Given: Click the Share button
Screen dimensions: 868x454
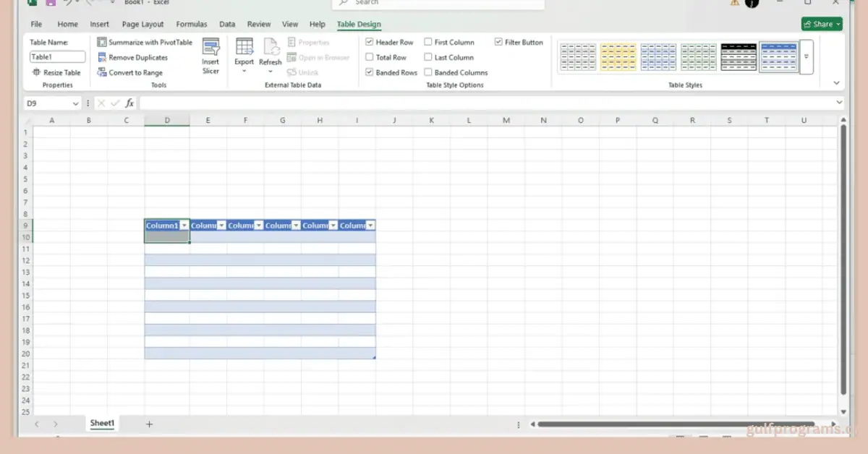Looking at the screenshot, I should [x=822, y=25].
